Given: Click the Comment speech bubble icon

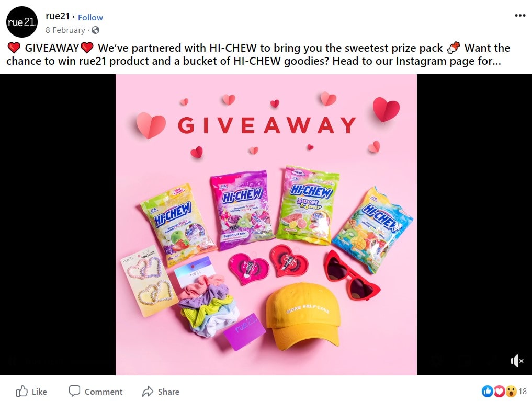Looking at the screenshot, I should (x=74, y=391).
